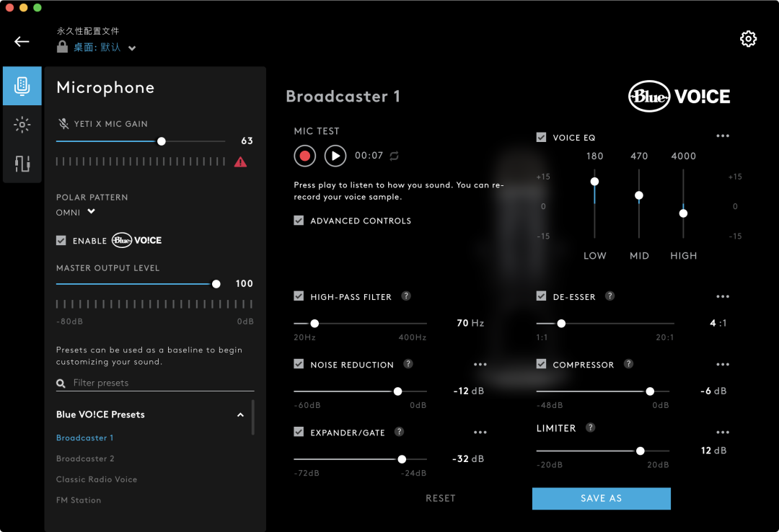Viewport: 779px width, 532px height.
Task: Click the RESET button
Action: 441,498
